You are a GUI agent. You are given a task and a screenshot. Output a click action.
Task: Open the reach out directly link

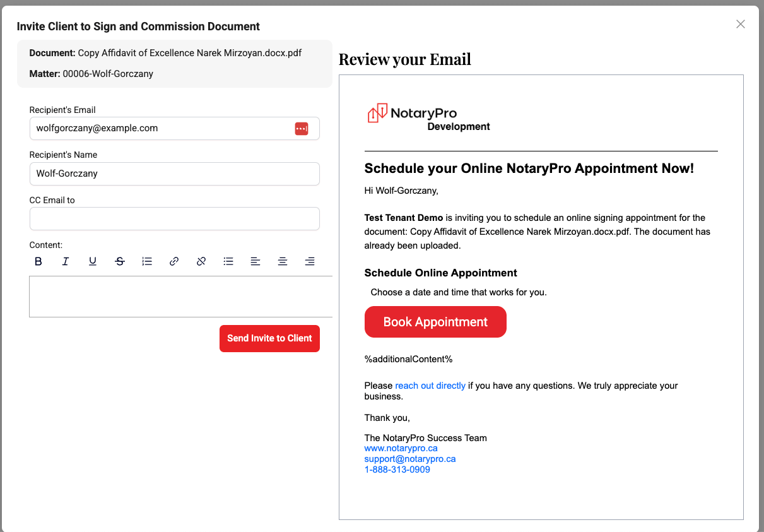pos(430,386)
